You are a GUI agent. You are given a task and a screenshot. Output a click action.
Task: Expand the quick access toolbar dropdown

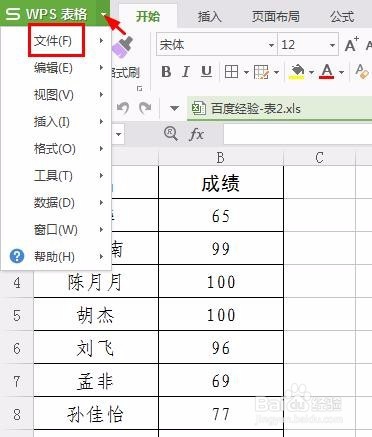click(x=174, y=108)
